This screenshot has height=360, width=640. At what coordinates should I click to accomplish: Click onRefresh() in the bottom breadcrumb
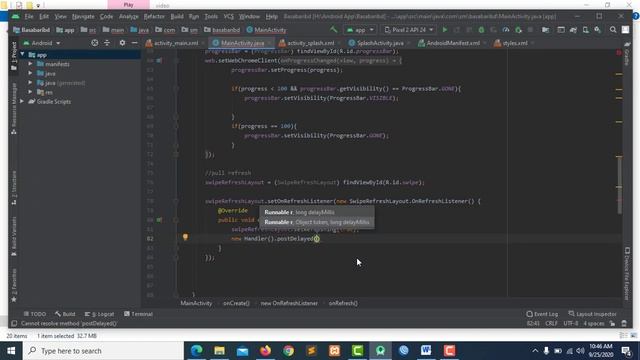click(x=343, y=303)
